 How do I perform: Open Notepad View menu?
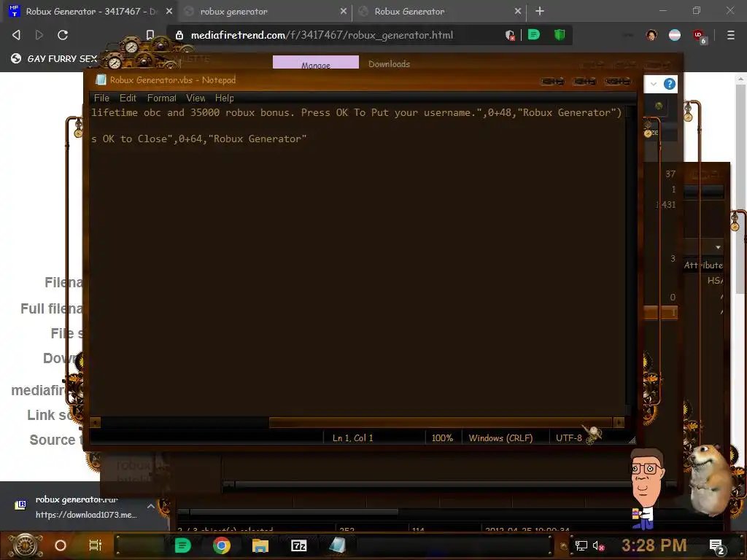196,98
